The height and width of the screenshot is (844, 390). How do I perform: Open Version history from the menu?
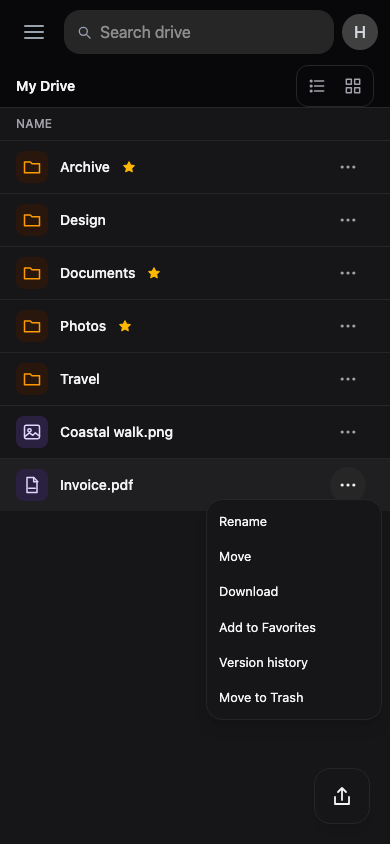[294, 663]
